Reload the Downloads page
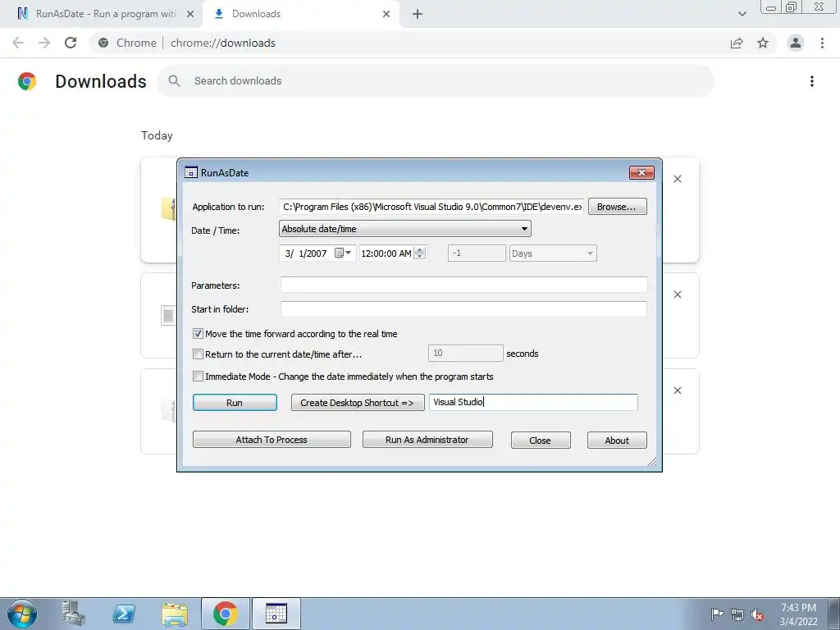The width and height of the screenshot is (840, 630). click(71, 43)
